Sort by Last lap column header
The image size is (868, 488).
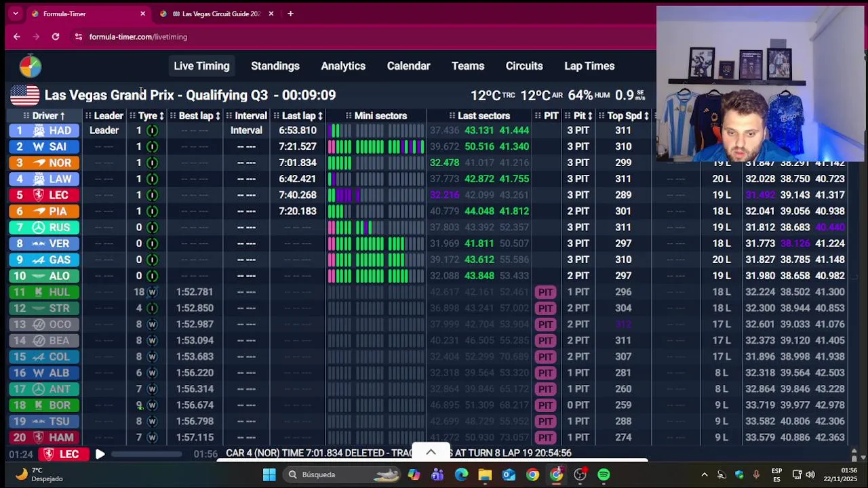[302, 116]
